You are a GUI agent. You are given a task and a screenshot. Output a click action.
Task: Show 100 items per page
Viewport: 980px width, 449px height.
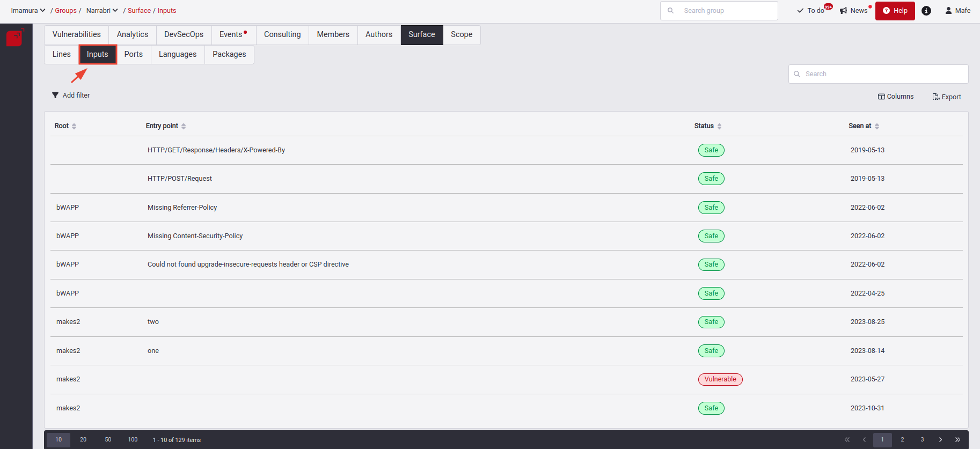(x=133, y=440)
